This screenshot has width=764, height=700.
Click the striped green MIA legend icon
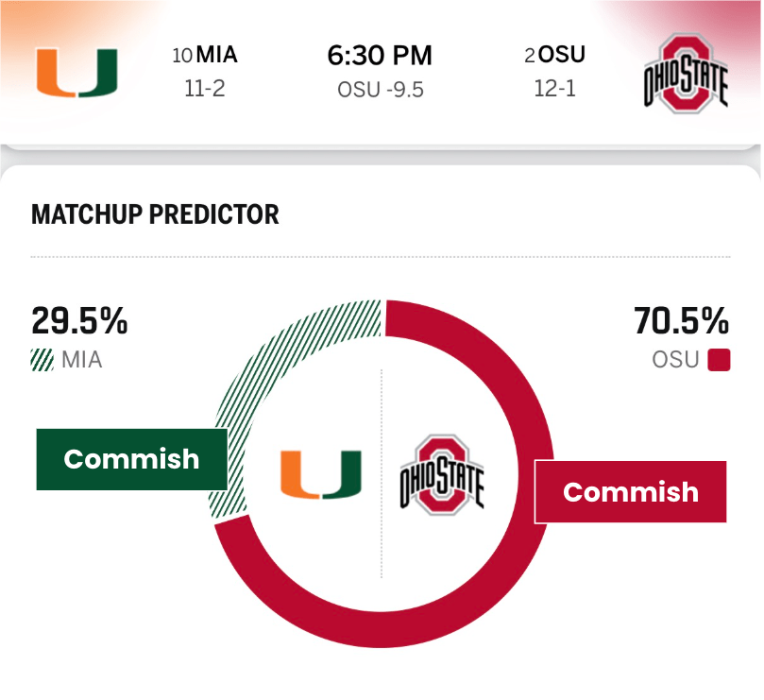tap(42, 360)
